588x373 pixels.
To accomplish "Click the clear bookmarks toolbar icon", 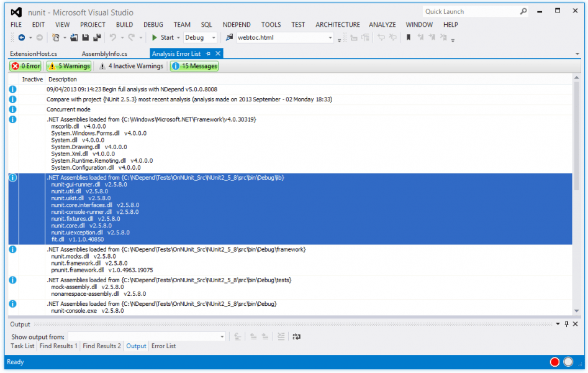I will point(443,37).
